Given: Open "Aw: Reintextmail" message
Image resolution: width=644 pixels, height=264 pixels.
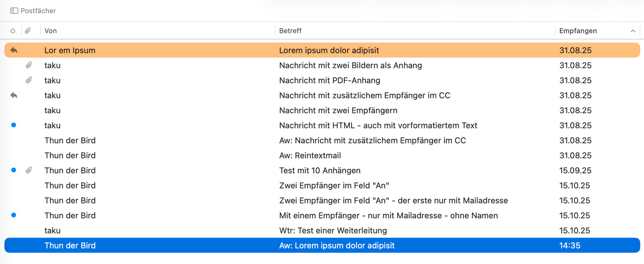Looking at the screenshot, I should (x=310, y=156).
